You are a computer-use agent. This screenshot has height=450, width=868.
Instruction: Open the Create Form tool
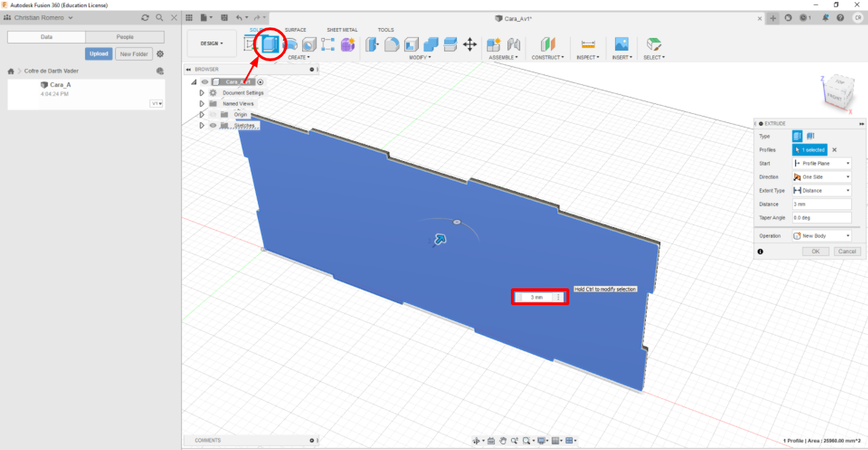pyautogui.click(x=348, y=44)
